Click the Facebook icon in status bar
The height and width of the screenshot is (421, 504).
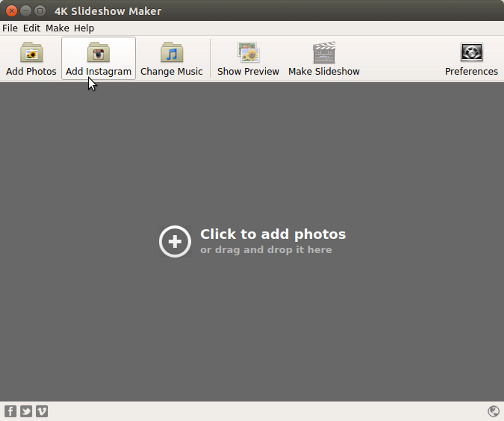[10, 411]
